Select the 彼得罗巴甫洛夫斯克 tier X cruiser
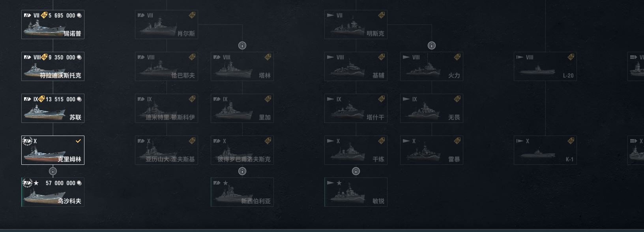 tap(242, 151)
